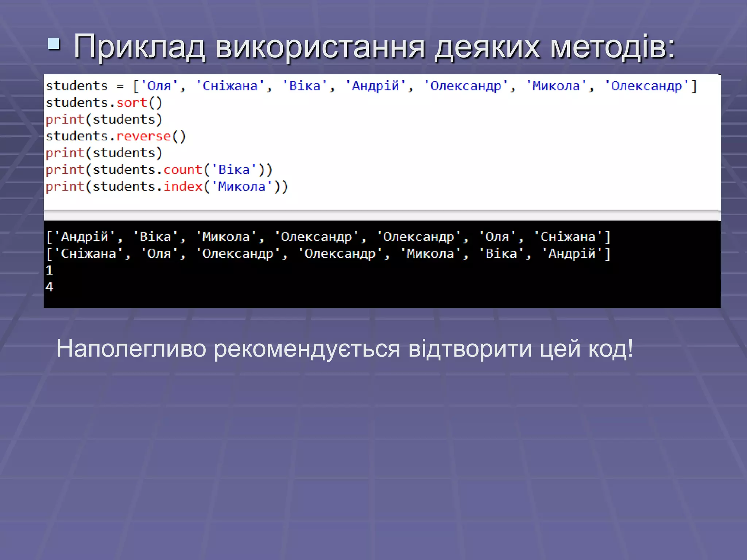Click the output line starting with 'Андрій'
This screenshot has width=747, height=560.
tap(328, 237)
